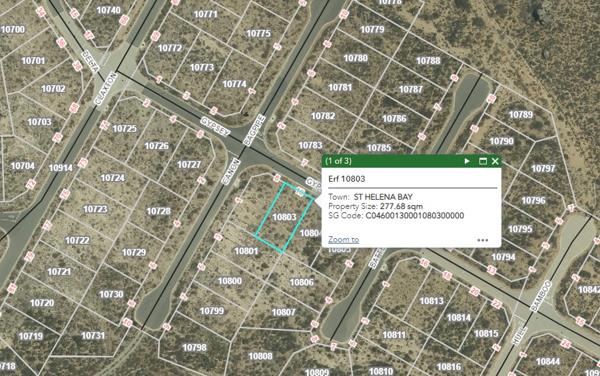Click the BAGPIPE street label

coord(254,130)
